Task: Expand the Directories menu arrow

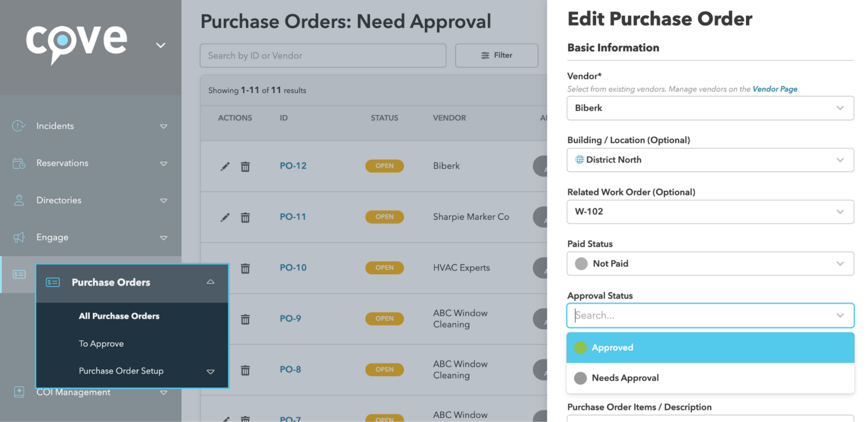Action: pyautogui.click(x=163, y=201)
